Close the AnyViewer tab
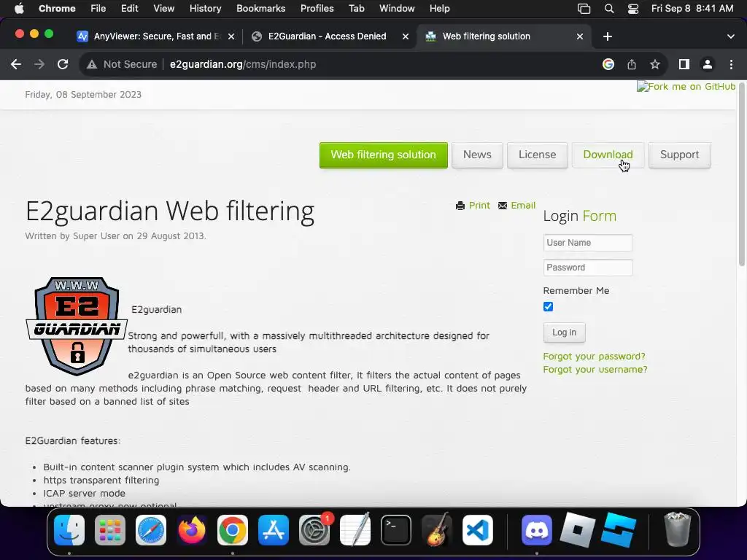The height and width of the screenshot is (560, 747). pos(231,36)
